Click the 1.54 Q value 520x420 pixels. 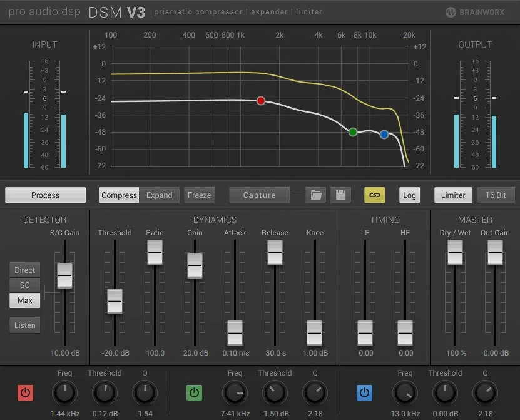(145, 414)
